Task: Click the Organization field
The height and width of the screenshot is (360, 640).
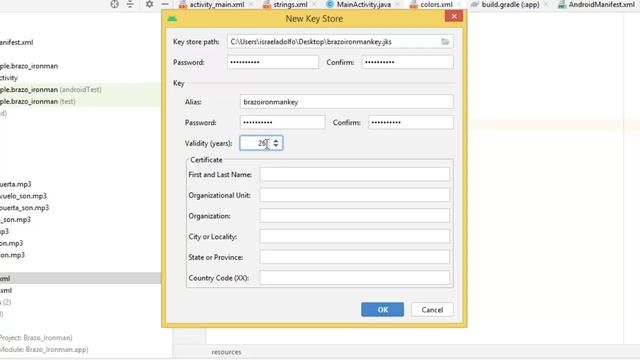Action: tap(354, 216)
